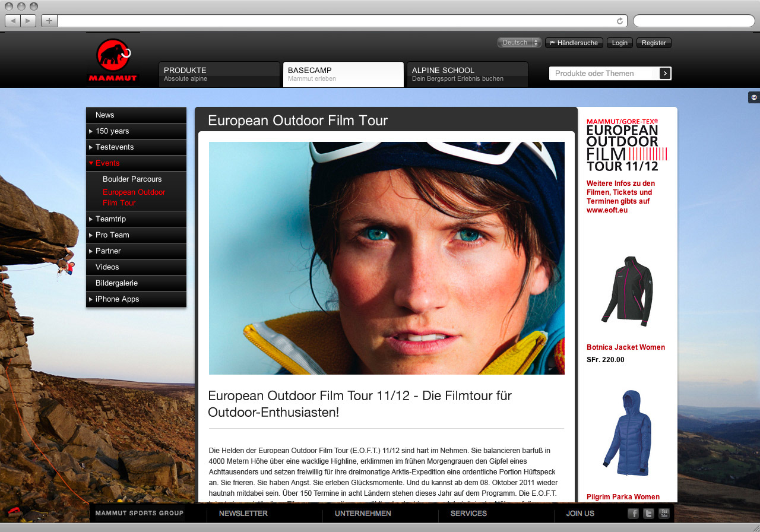
Task: Click the blue Pilgrim parka image
Action: pyautogui.click(x=626, y=433)
